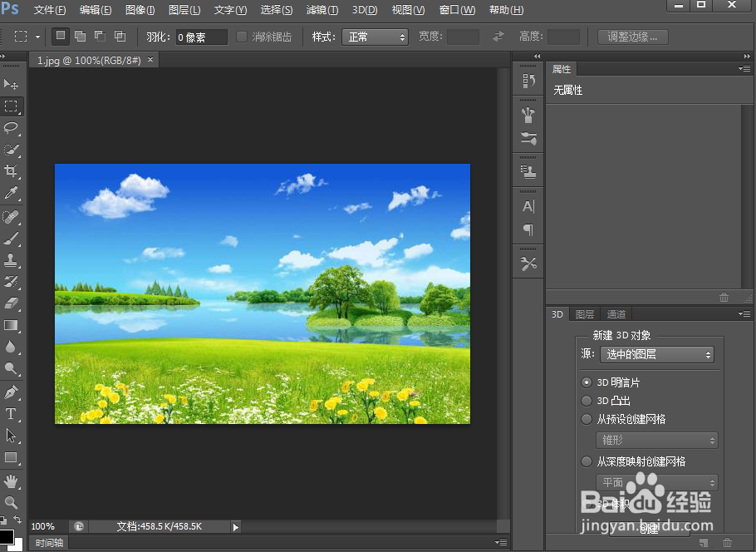Select the Hand tool
The width and height of the screenshot is (756, 552).
pyautogui.click(x=11, y=481)
